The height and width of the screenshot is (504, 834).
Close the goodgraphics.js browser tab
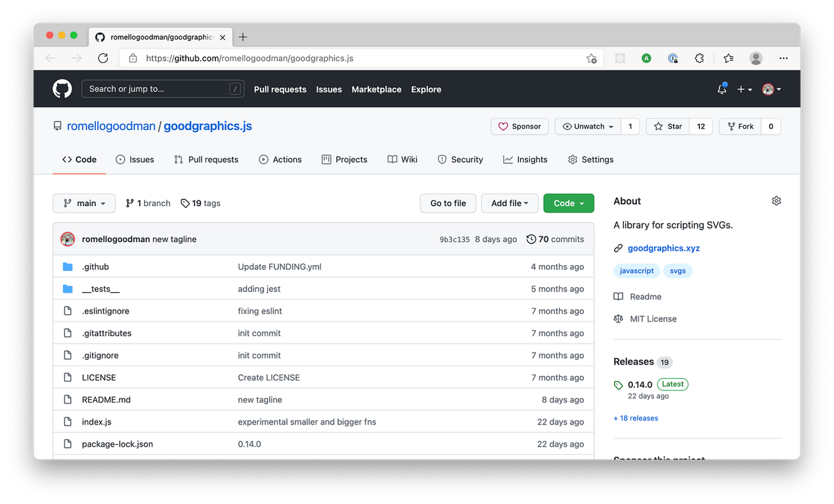[x=223, y=37]
